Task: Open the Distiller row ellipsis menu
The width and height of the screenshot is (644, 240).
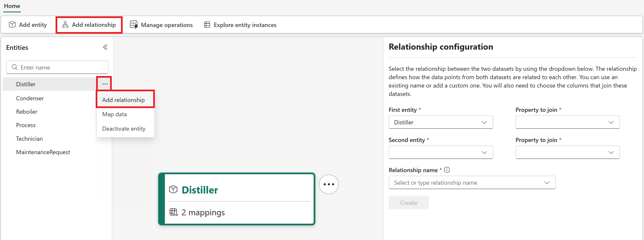Action: pos(105,84)
